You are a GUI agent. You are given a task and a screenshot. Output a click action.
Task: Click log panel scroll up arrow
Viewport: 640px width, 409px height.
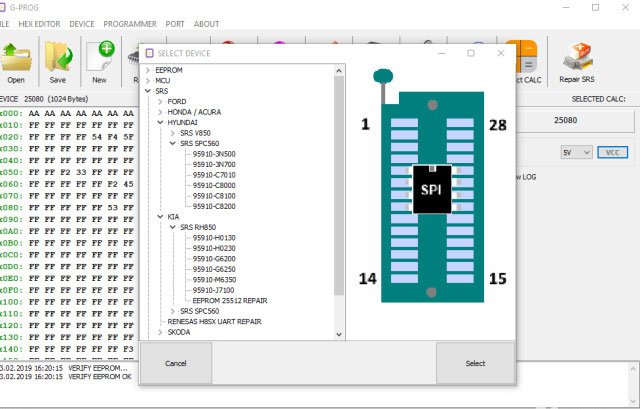click(x=633, y=369)
